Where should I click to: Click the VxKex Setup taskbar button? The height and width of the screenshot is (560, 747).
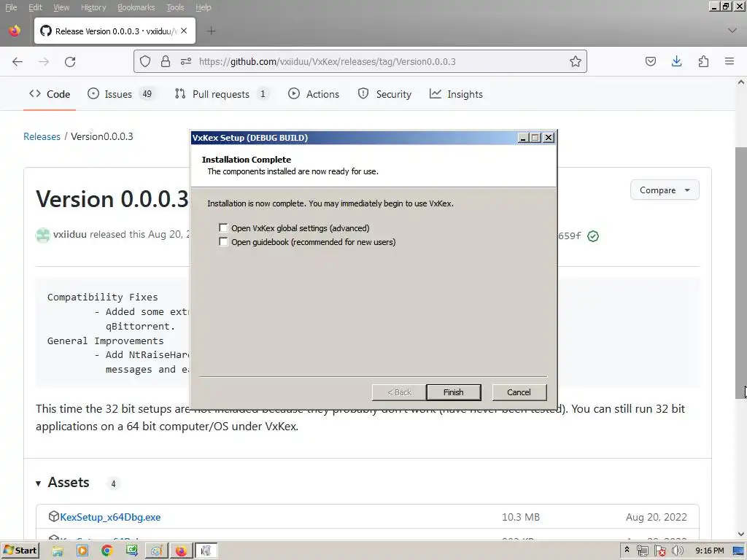coord(206,551)
